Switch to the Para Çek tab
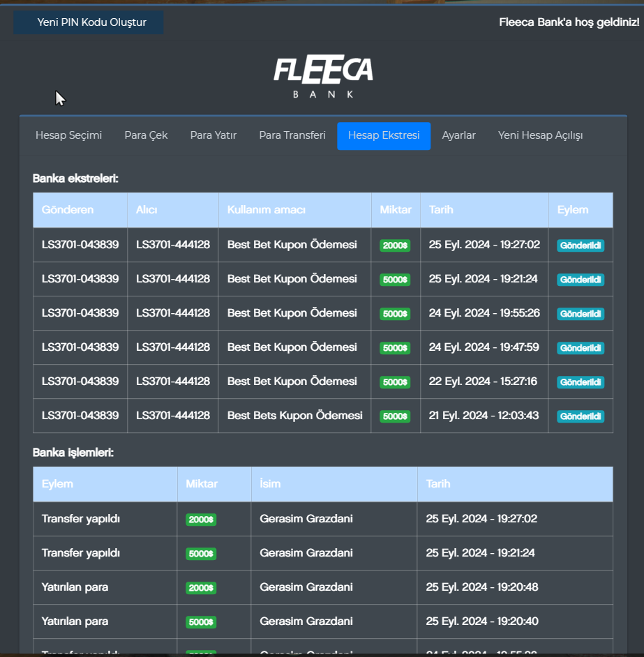644x657 pixels. pyautogui.click(x=146, y=135)
